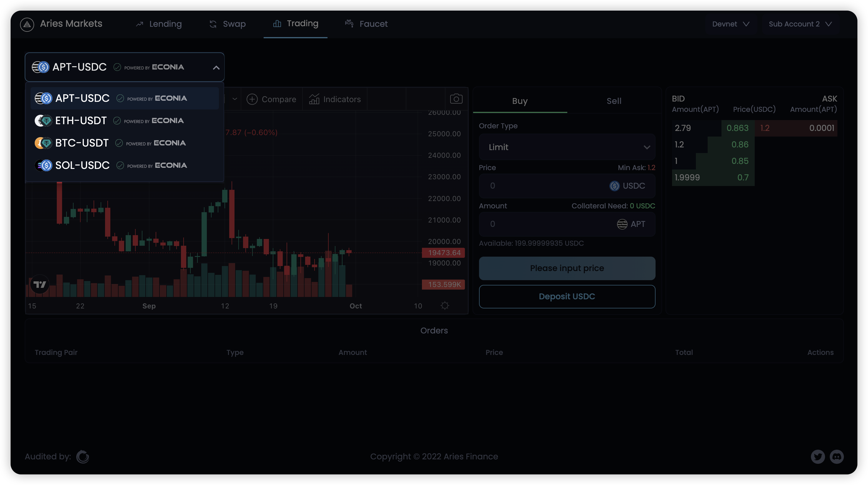Viewport: 868px width, 485px height.
Task: Open the Faucet tab
Action: pos(366,24)
